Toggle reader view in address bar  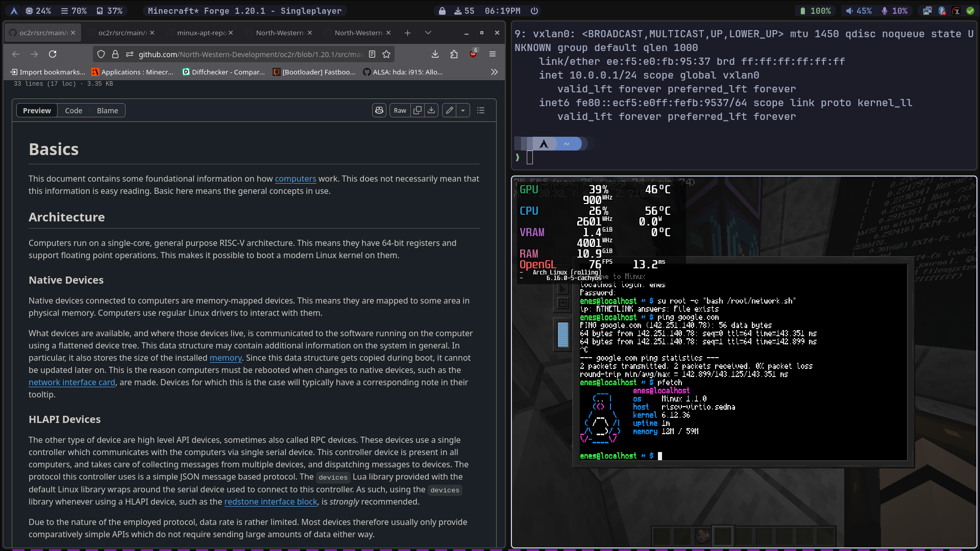(372, 54)
